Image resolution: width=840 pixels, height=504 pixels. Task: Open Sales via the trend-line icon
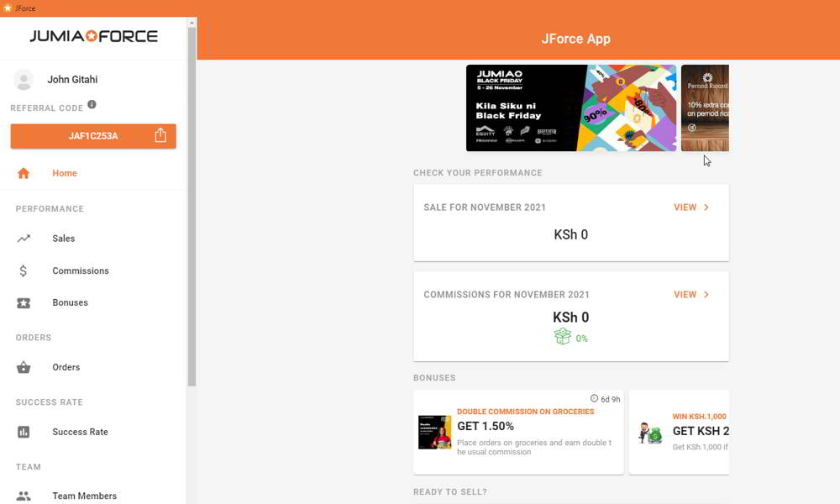(23, 239)
